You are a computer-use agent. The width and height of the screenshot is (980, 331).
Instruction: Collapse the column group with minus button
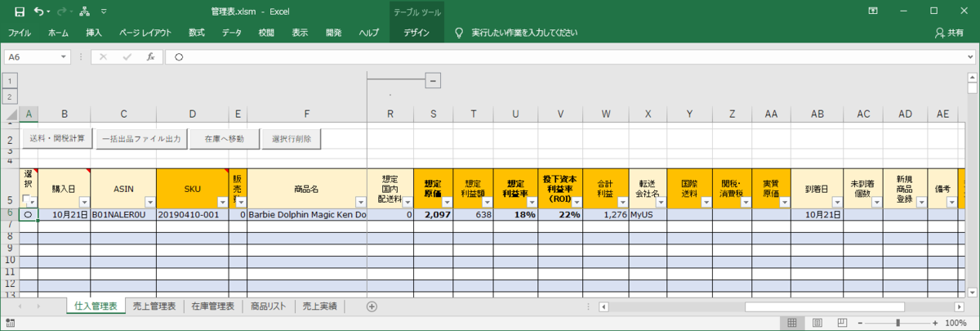(x=434, y=80)
